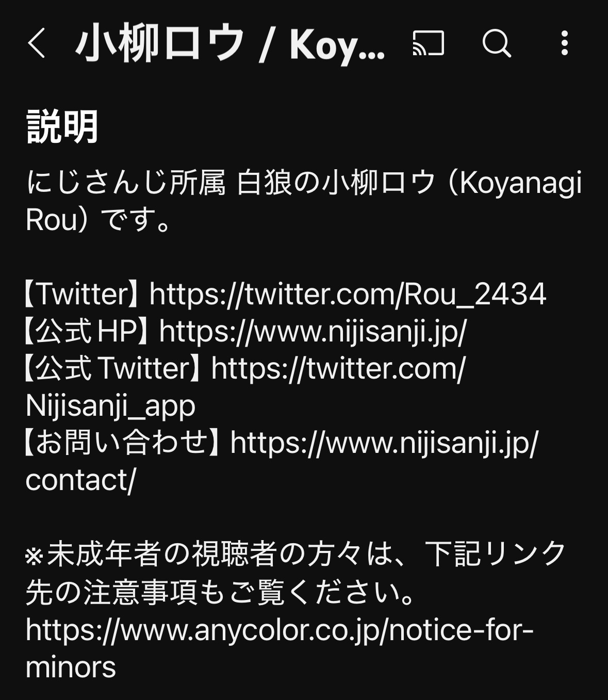Open the anycolor.co.jp notice-for- link
608x700 pixels.
pos(279,630)
